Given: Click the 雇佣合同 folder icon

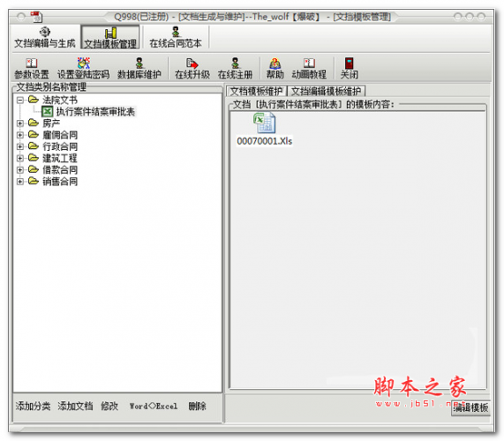Looking at the screenshot, I should 34,135.
